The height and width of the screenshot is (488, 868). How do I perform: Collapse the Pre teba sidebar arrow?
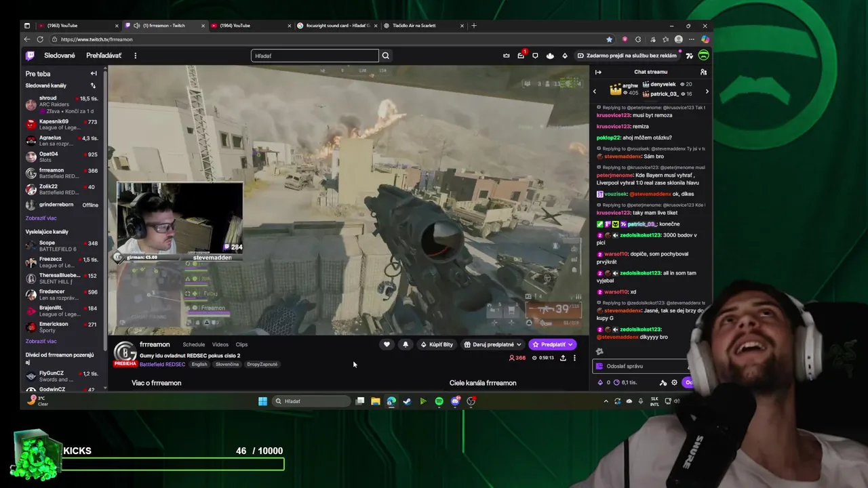pyautogui.click(x=94, y=73)
